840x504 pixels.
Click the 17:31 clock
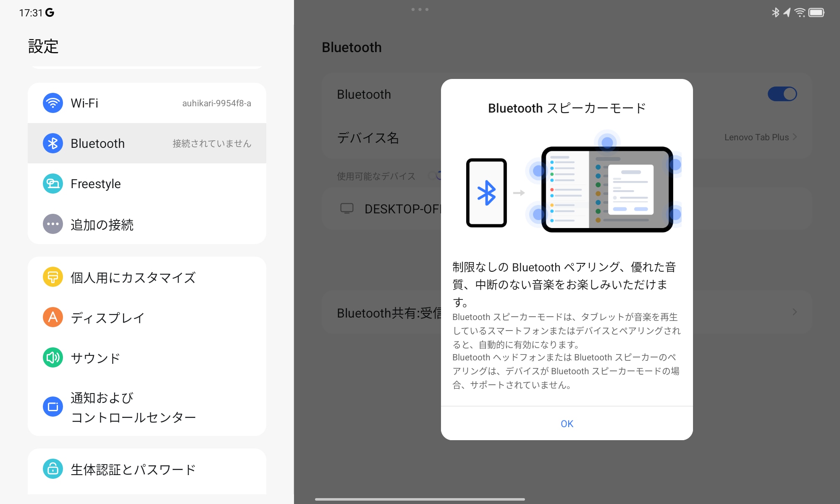(x=31, y=13)
